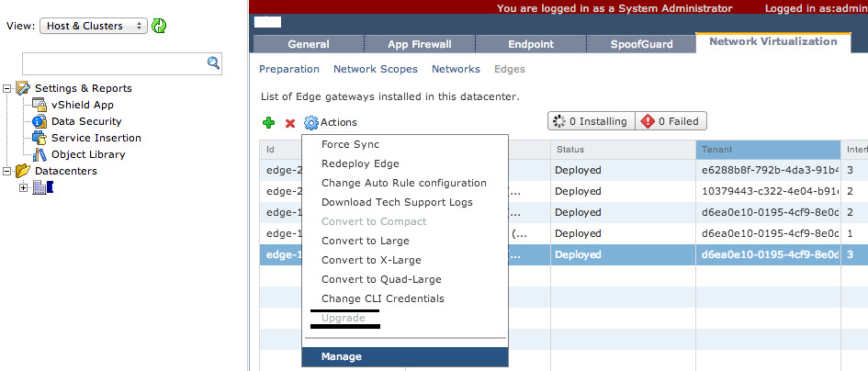Click the green refresh icon beside View
Image resolution: width=868 pixels, height=371 pixels.
click(x=160, y=26)
